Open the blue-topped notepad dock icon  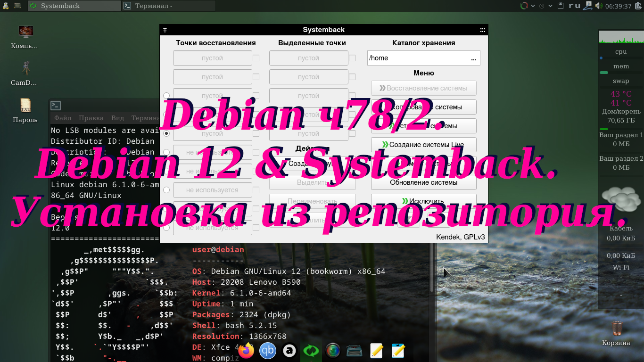click(x=398, y=351)
